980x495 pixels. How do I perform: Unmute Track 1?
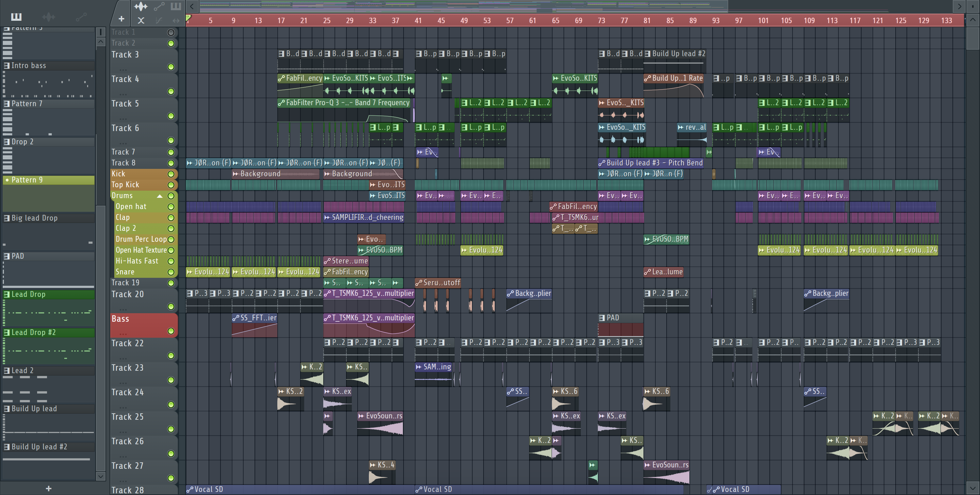point(171,32)
